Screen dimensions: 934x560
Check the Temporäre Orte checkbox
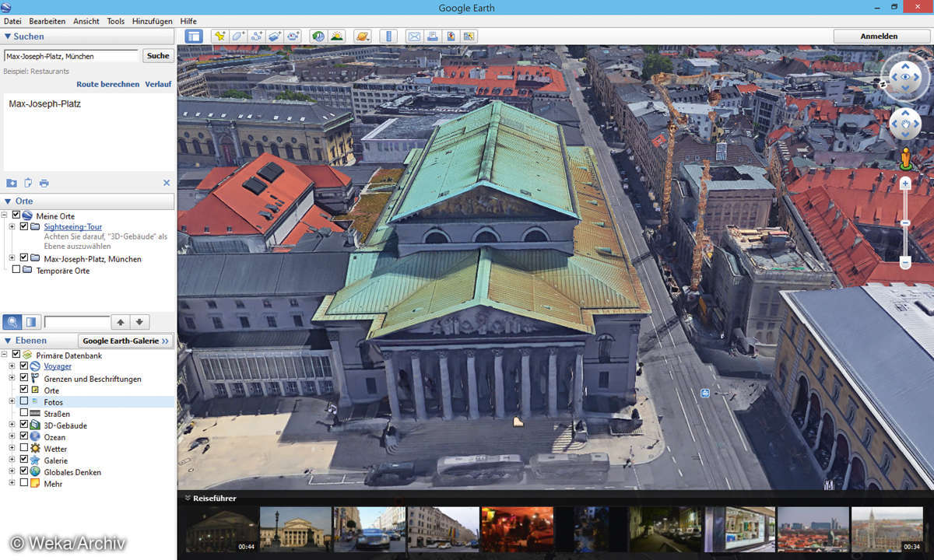tap(16, 270)
